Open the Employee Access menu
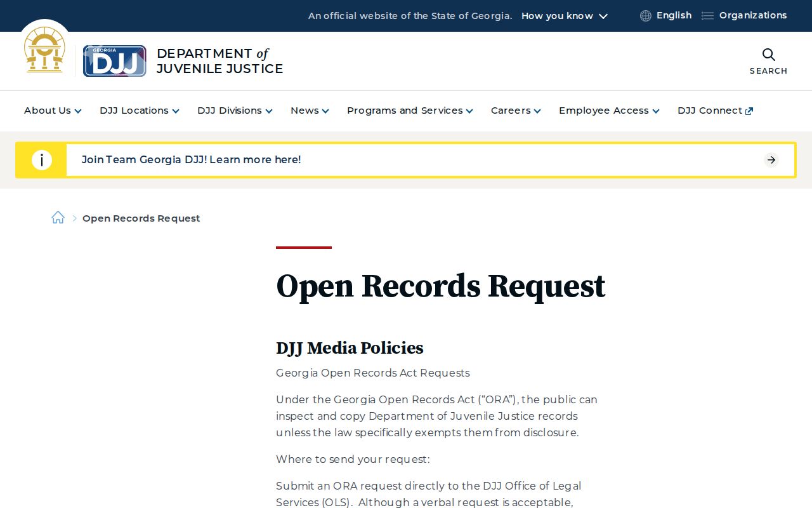812x508 pixels. point(609,110)
